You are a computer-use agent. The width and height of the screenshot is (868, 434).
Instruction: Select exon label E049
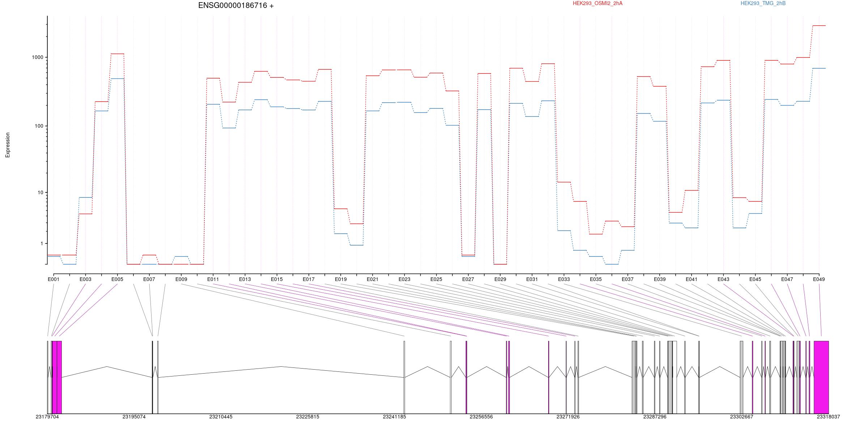[x=819, y=279]
